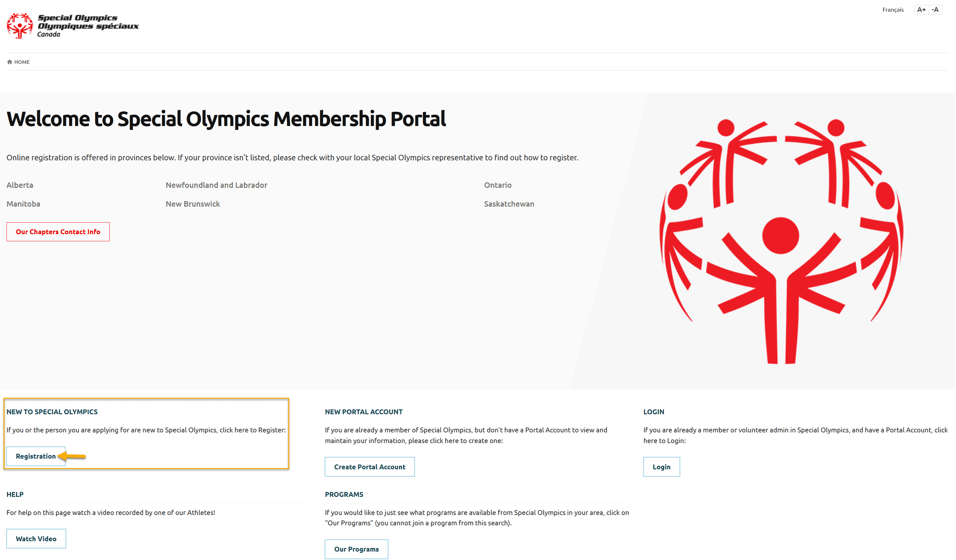
Task: Select the Ontario province link
Action: coord(497,185)
